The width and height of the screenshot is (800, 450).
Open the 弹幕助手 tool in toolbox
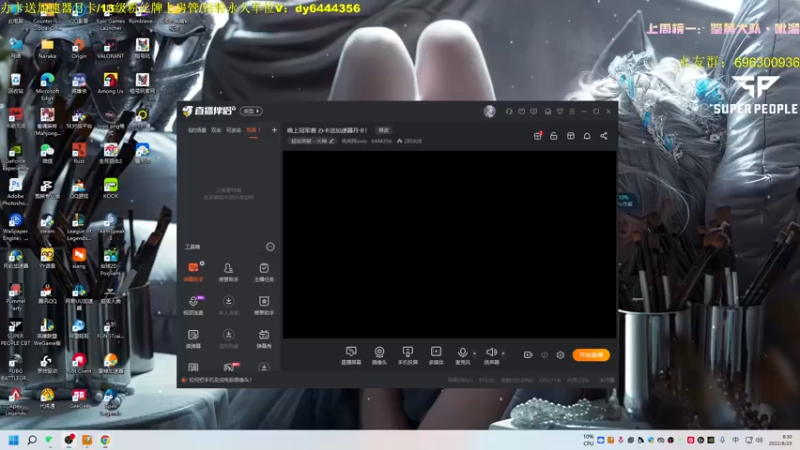coord(193,272)
